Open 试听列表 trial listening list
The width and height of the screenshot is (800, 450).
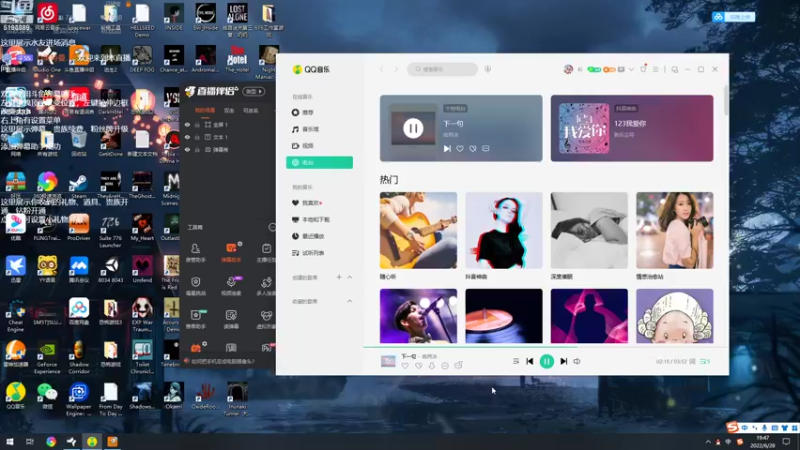308,253
